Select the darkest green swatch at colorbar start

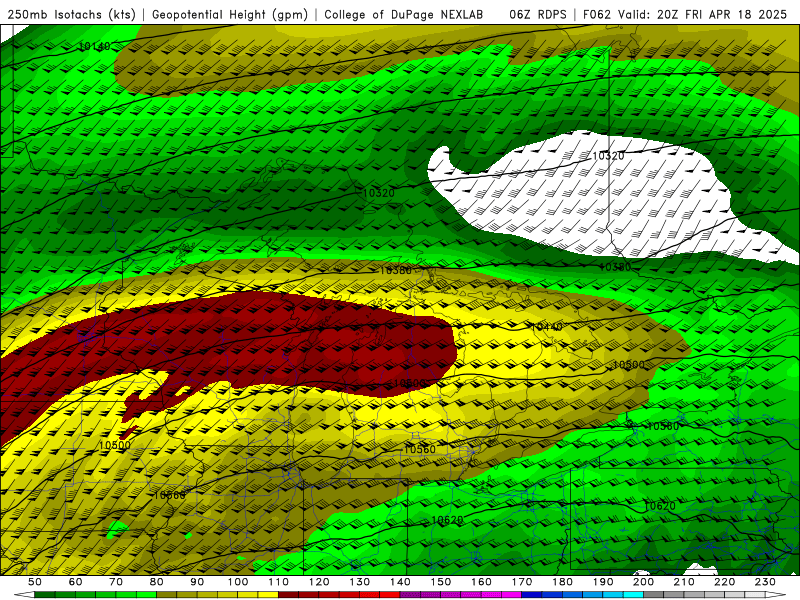click(x=45, y=595)
